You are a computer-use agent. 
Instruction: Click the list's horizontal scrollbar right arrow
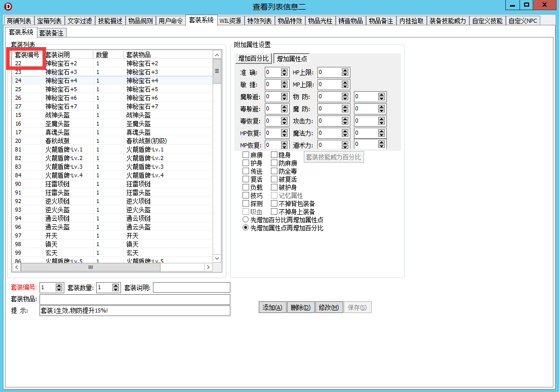pos(208,267)
